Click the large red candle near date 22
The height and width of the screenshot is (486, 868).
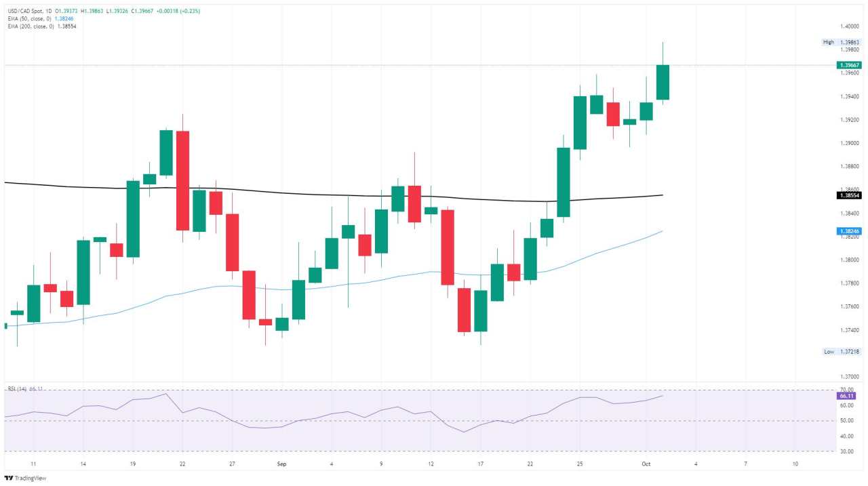(182, 180)
